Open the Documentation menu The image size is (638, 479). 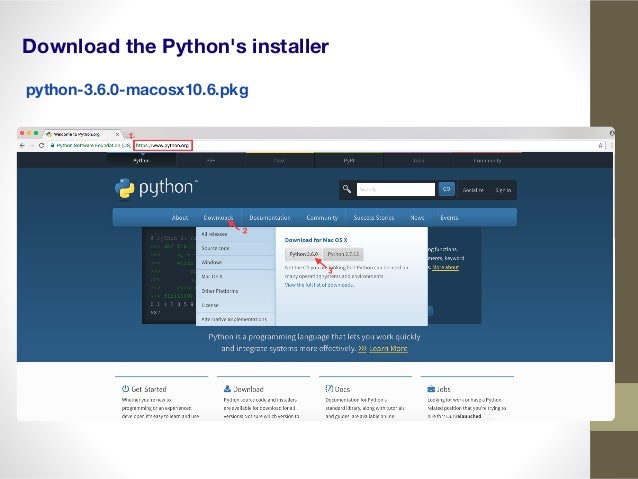(x=270, y=218)
